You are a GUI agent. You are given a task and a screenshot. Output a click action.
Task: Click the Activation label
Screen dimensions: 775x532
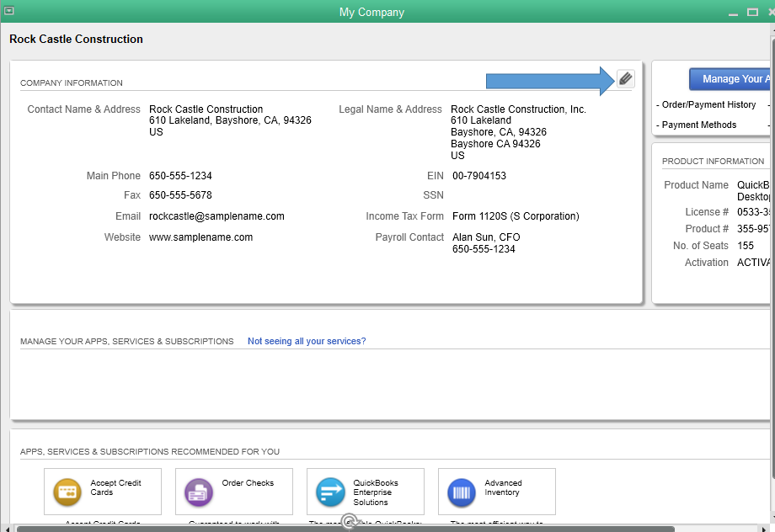pyautogui.click(x=706, y=263)
